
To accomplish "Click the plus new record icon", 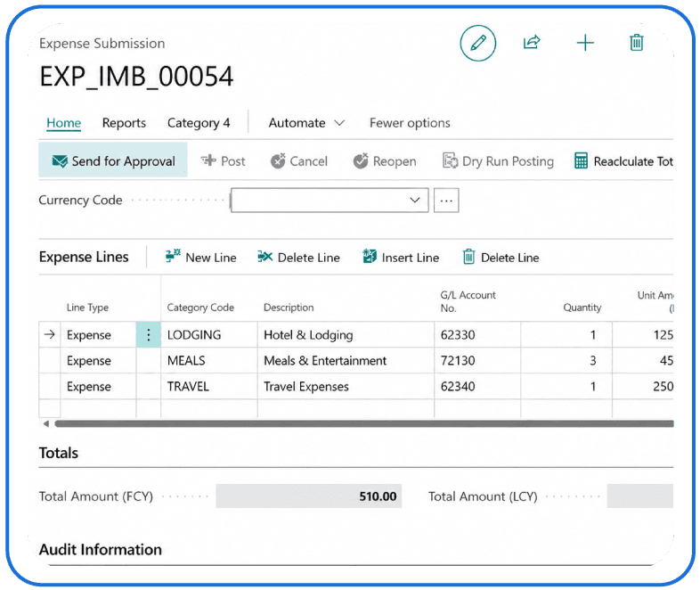I will pos(585,43).
